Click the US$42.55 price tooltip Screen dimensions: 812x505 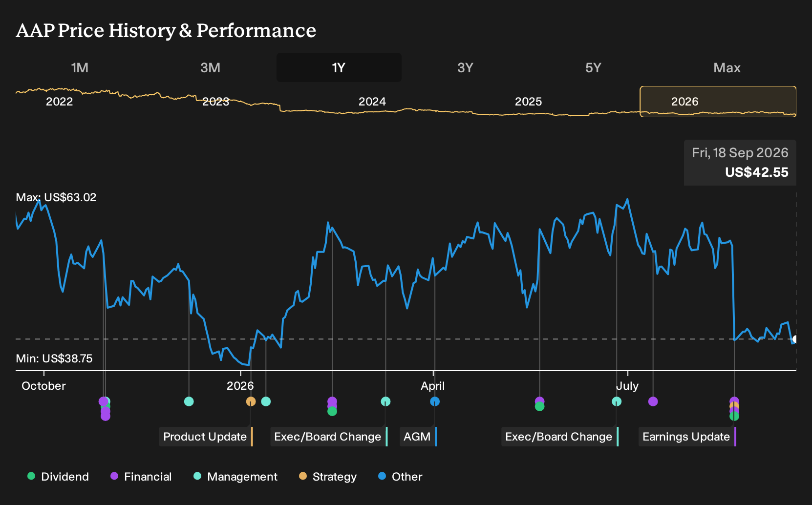[x=740, y=163]
